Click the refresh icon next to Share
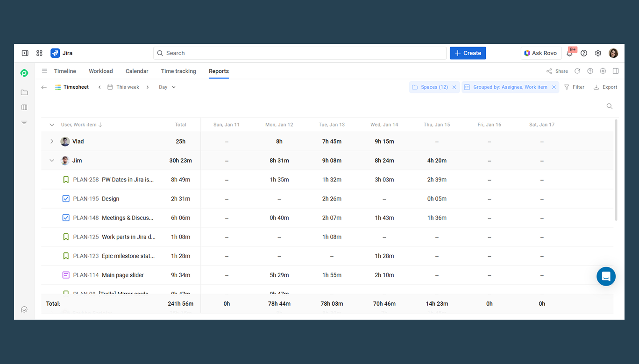Screen dimensions: 639x364 (577, 71)
